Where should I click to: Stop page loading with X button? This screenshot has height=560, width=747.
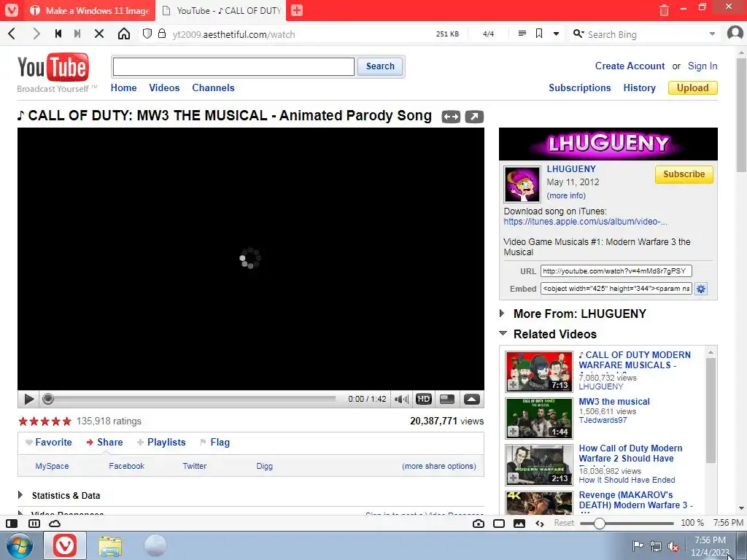[x=99, y=34]
